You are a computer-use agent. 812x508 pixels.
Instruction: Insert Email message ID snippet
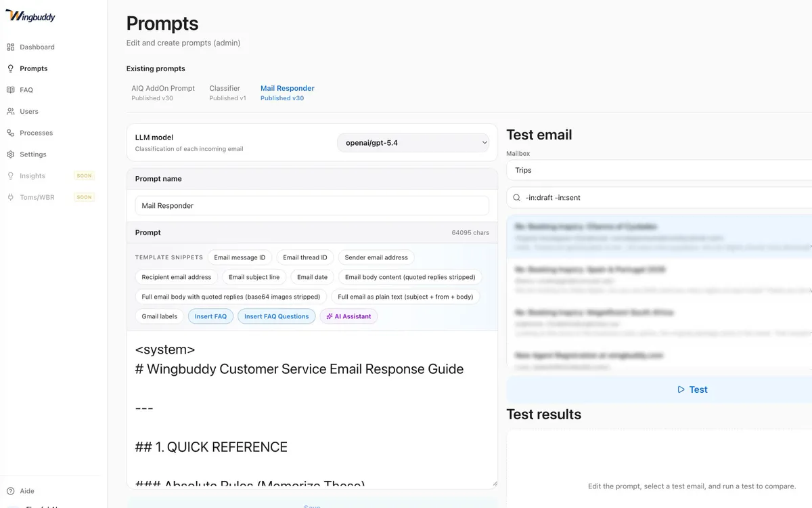(240, 257)
